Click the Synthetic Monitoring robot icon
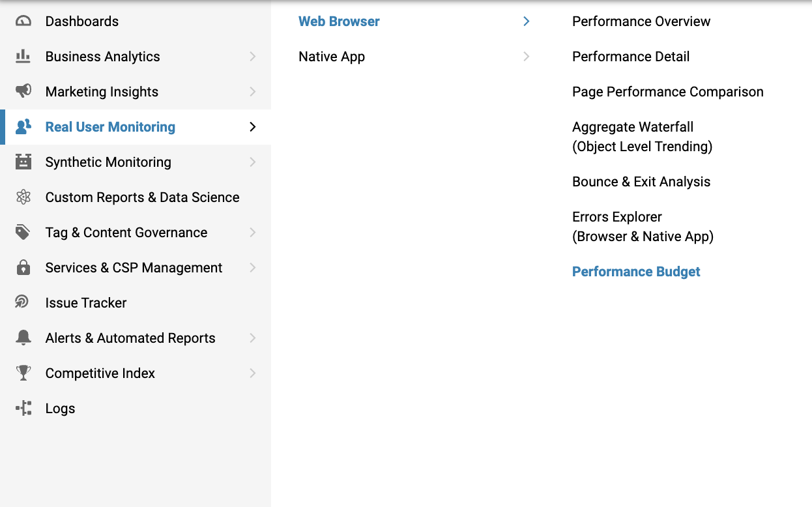The width and height of the screenshot is (812, 507). pos(23,162)
